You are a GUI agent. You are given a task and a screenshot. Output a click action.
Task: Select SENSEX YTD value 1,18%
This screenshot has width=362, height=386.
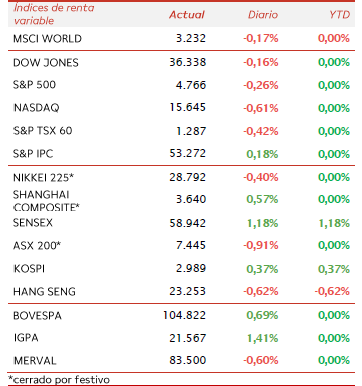pos(334,223)
